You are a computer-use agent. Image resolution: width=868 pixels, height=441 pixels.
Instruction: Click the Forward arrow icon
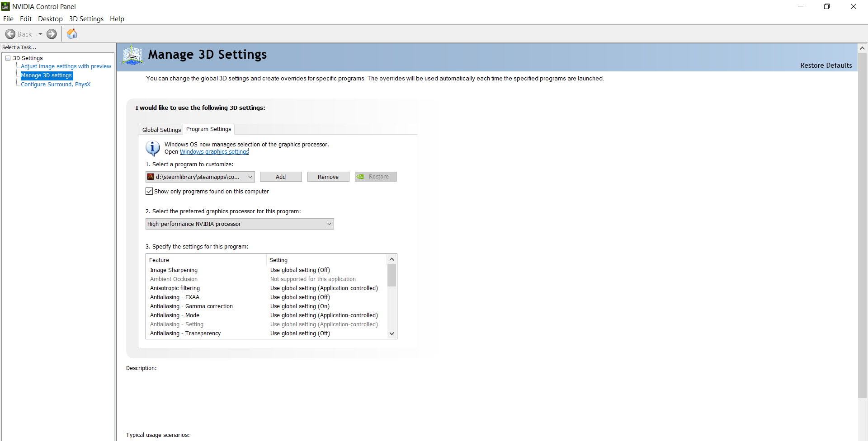(x=52, y=34)
